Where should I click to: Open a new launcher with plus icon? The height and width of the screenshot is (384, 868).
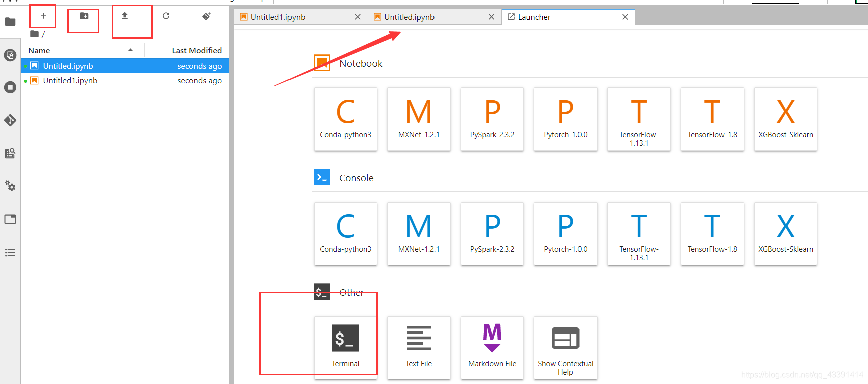click(x=44, y=16)
